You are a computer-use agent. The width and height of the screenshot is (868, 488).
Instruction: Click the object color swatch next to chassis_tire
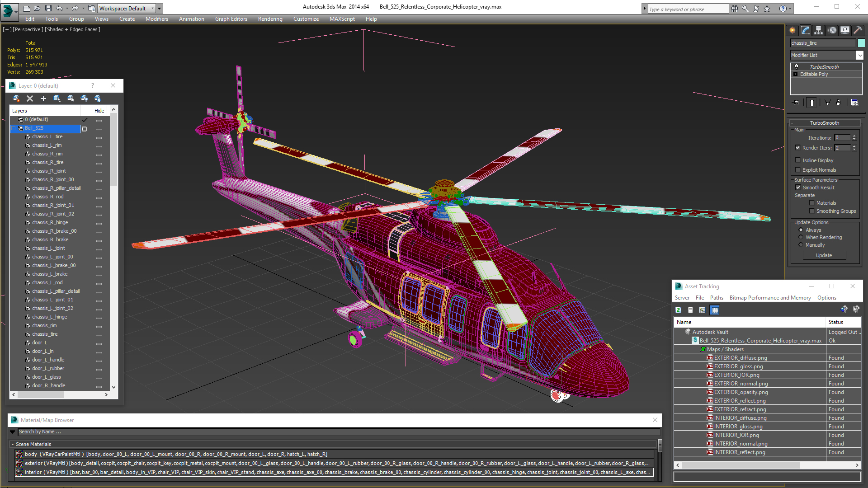coord(861,43)
